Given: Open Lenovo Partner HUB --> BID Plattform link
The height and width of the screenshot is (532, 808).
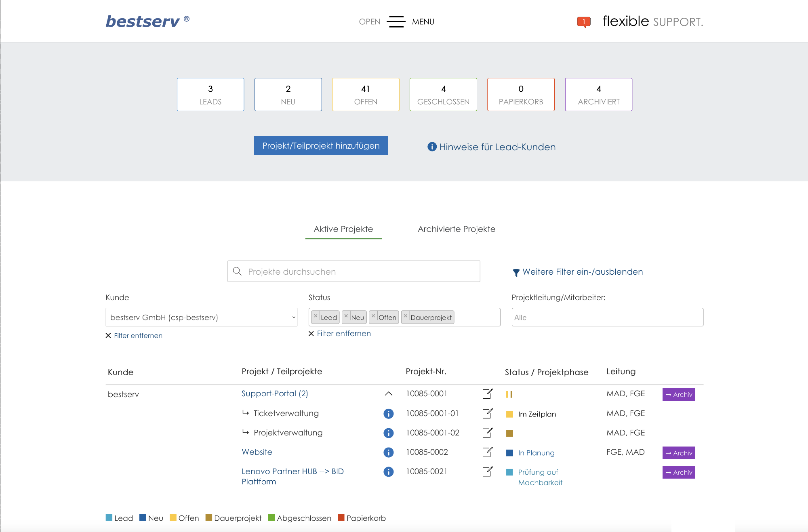Looking at the screenshot, I should click(x=292, y=477).
